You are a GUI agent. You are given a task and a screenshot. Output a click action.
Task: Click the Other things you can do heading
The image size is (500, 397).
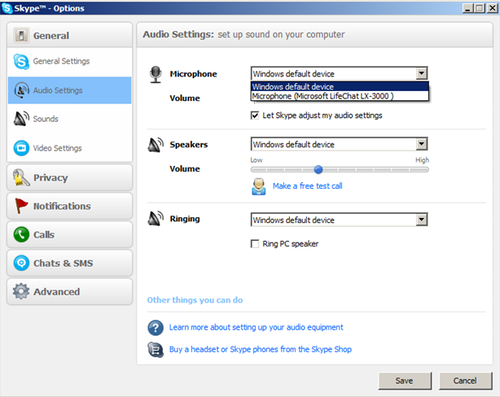click(195, 300)
